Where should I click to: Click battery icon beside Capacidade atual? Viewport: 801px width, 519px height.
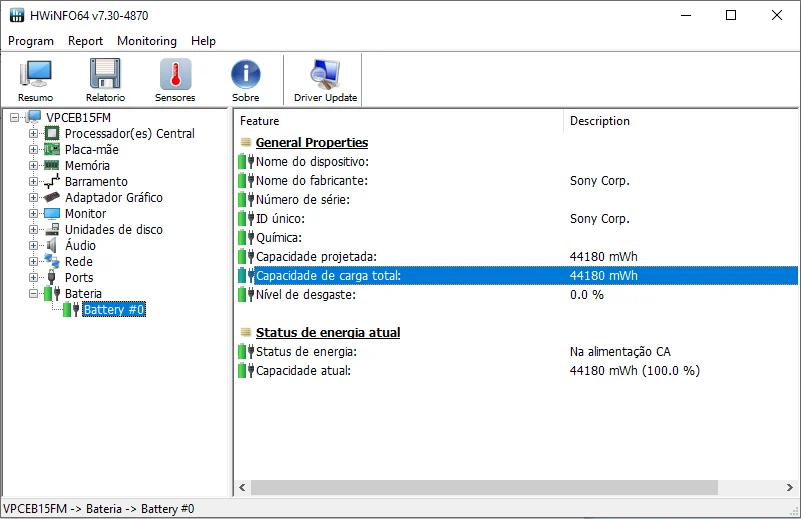click(x=246, y=370)
